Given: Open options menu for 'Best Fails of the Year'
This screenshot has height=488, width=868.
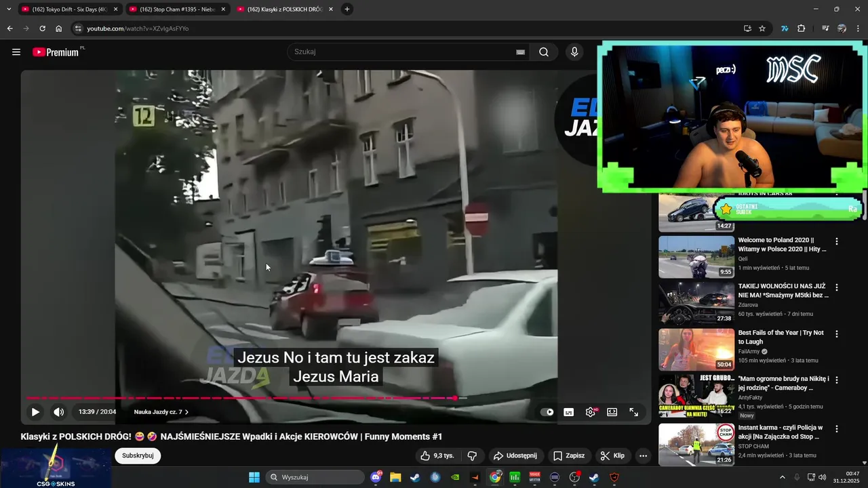Looking at the screenshot, I should (837, 333).
